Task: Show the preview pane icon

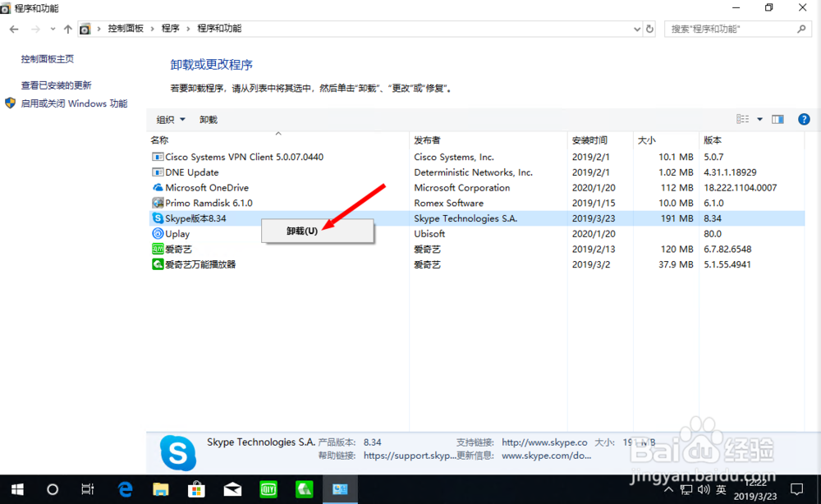Action: 777,119
